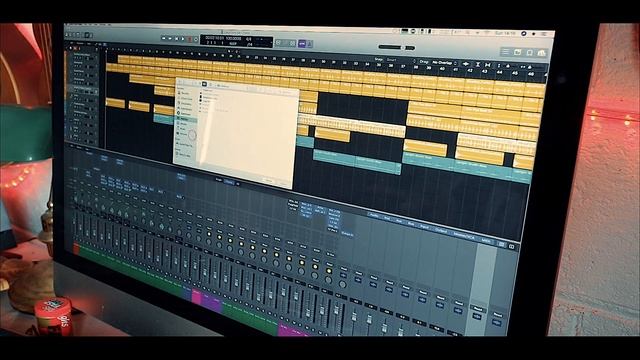The image size is (640, 360).
Task: Select the Single tab in the mixer
Action: [x=219, y=180]
